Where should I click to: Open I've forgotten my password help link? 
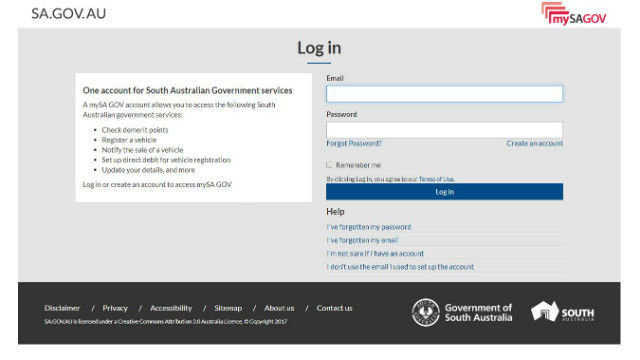pyautogui.click(x=369, y=227)
